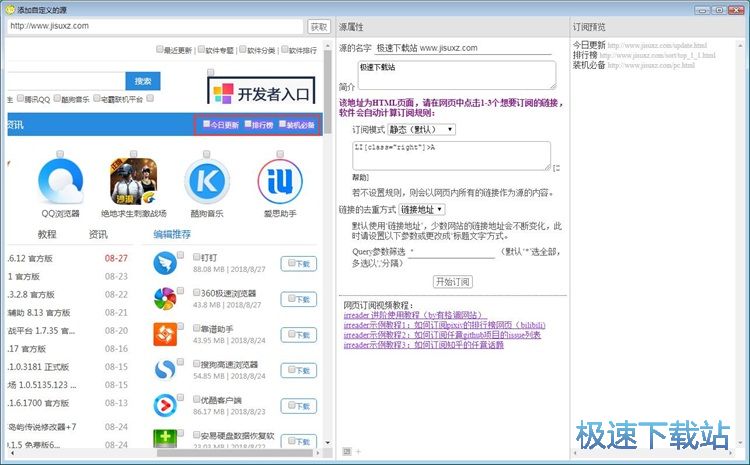Click the 酷狗音乐 app icon

(209, 180)
